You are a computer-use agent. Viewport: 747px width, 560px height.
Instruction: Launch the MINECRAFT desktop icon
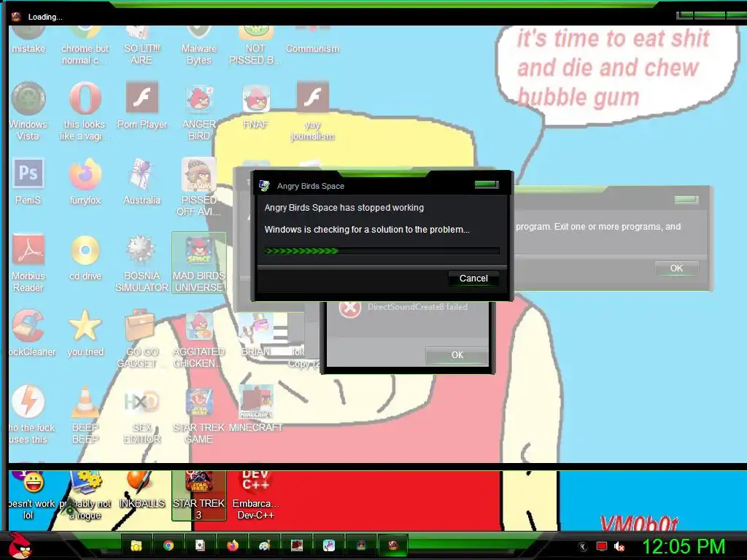[256, 408]
